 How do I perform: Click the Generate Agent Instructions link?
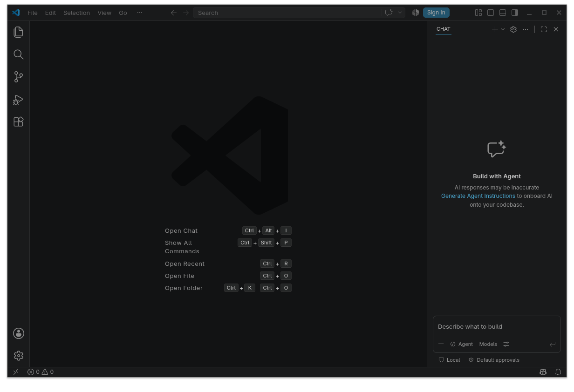(x=478, y=196)
